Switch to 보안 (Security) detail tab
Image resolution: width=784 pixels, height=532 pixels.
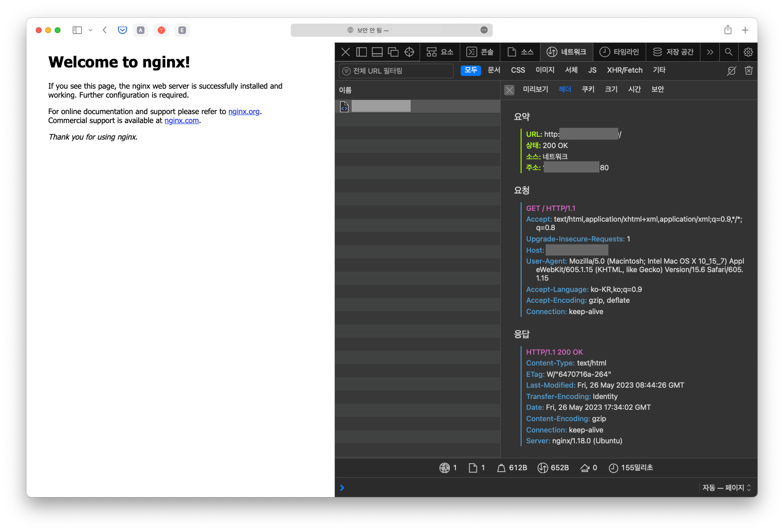point(658,90)
